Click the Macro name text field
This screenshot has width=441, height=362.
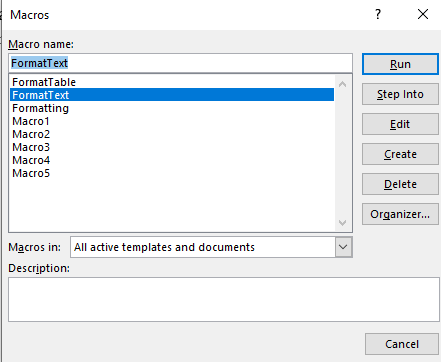180,63
